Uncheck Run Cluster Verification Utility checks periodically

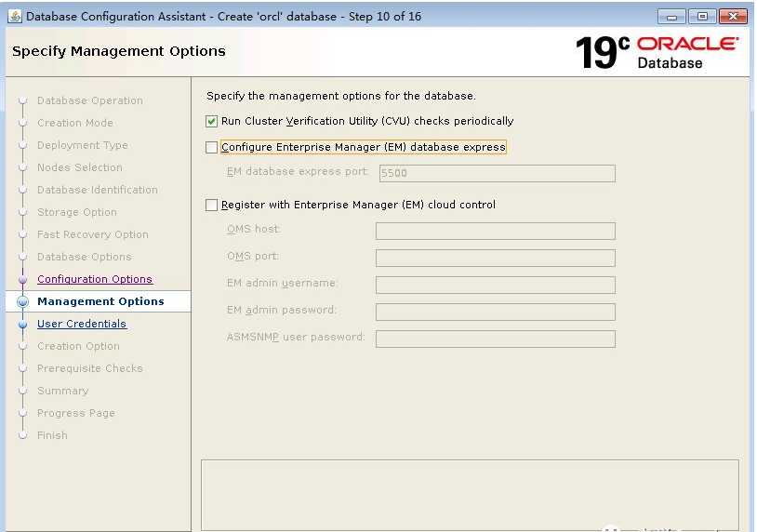coord(211,121)
